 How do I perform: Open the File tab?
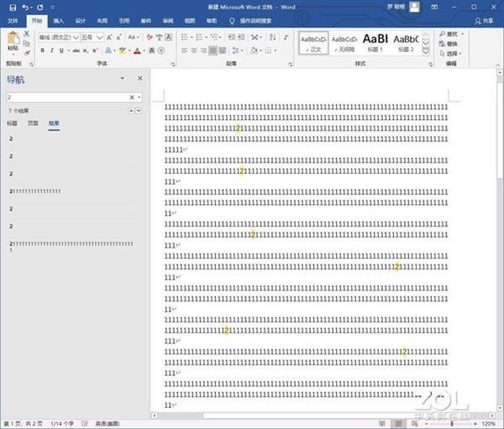pos(13,21)
